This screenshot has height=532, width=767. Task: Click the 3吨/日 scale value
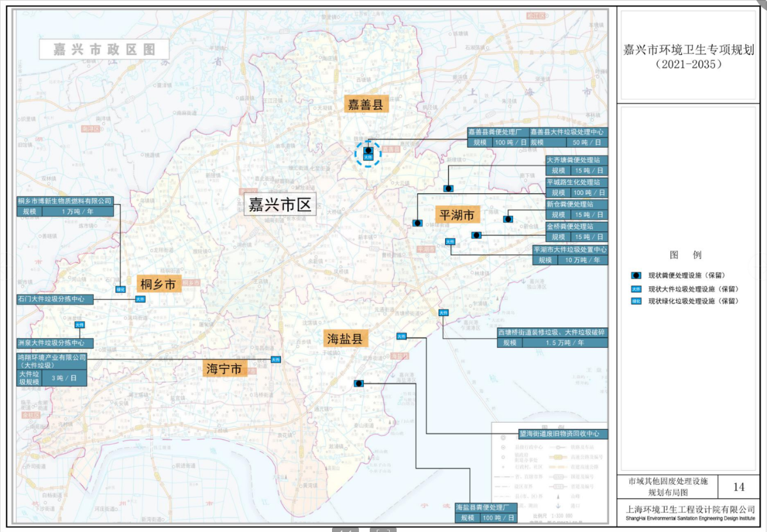click(63, 378)
